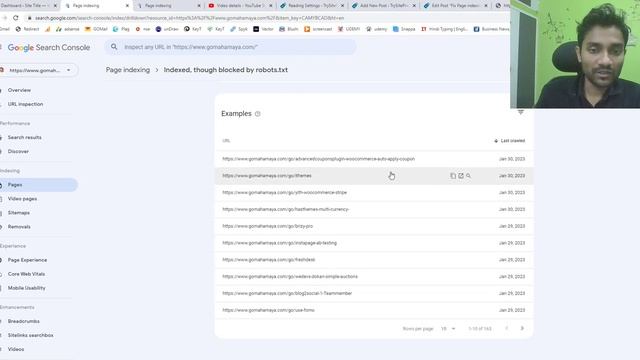Open Videos under Enhancements
Viewport: 640px width, 360px height.
16,349
